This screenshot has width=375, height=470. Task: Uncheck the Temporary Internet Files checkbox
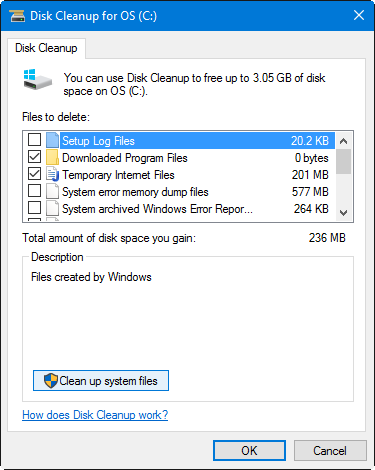click(x=35, y=174)
